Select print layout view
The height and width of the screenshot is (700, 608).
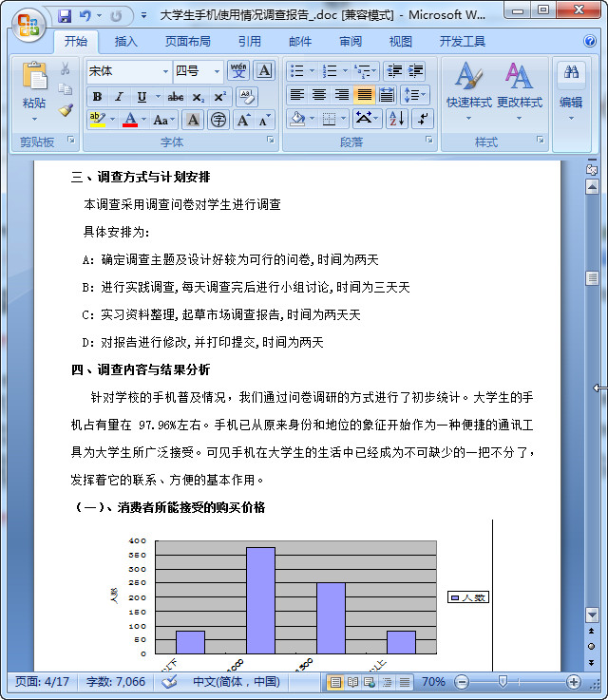(335, 682)
